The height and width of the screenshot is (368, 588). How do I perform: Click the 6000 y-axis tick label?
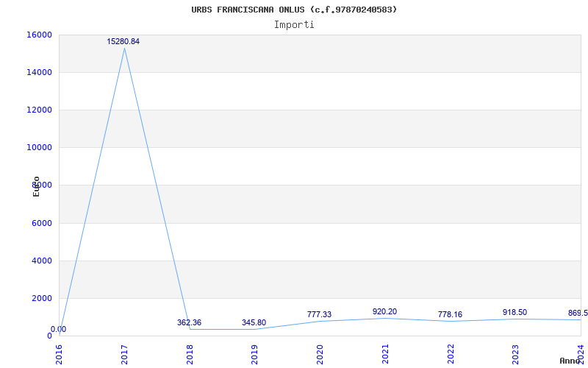41,224
